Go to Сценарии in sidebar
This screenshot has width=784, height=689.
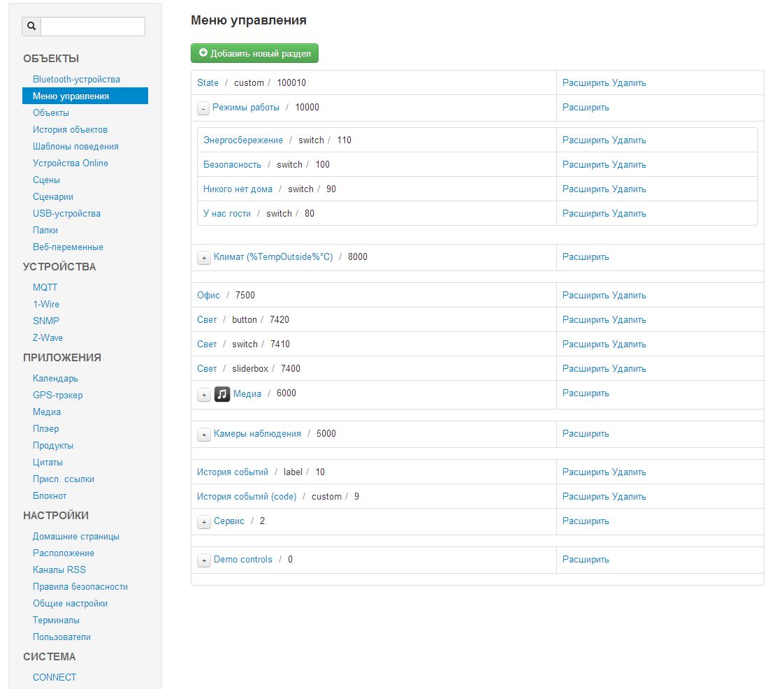(53, 196)
